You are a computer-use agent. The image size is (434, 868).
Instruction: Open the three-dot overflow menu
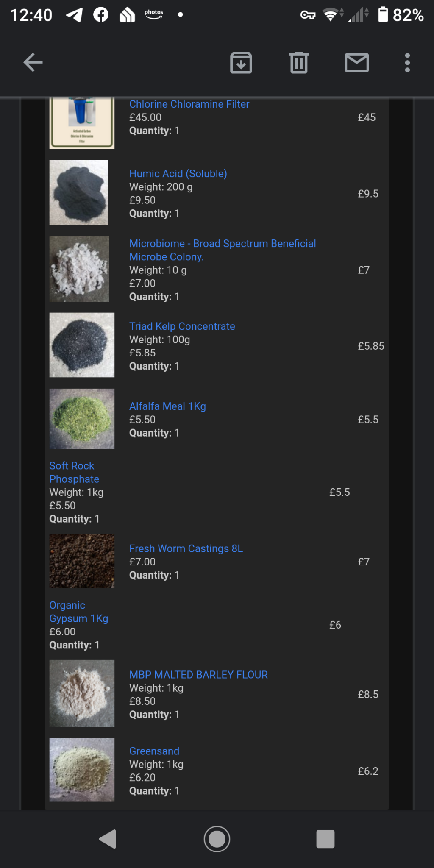tap(407, 63)
